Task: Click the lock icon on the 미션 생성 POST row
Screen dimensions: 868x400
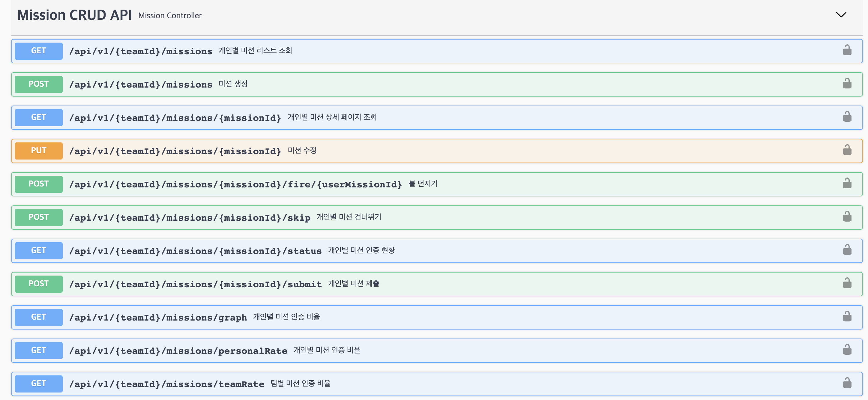Action: (847, 84)
